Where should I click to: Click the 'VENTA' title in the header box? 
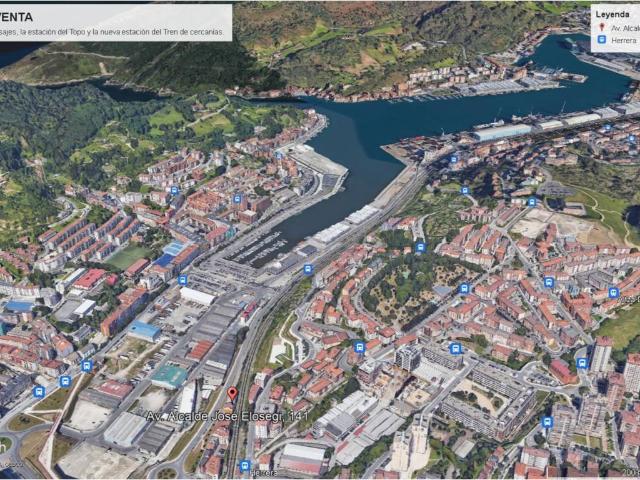pos(16,17)
